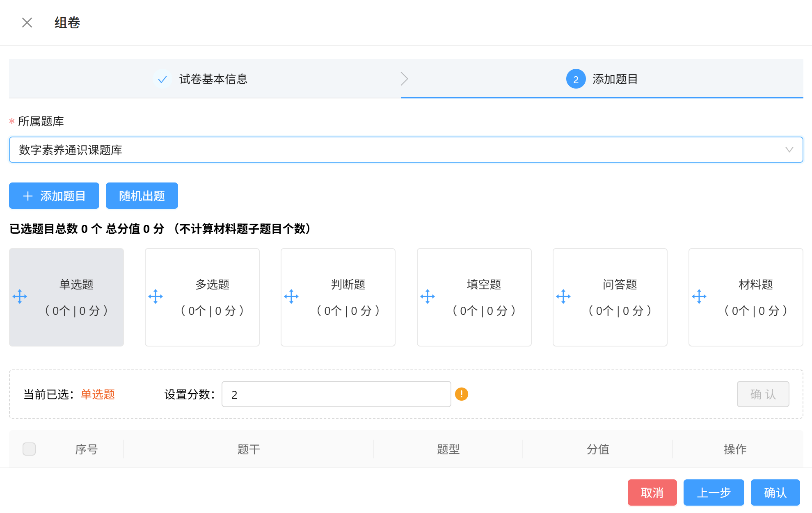Click the drag handle icon on 填空题 card
This screenshot has width=812, height=513.
tap(428, 296)
